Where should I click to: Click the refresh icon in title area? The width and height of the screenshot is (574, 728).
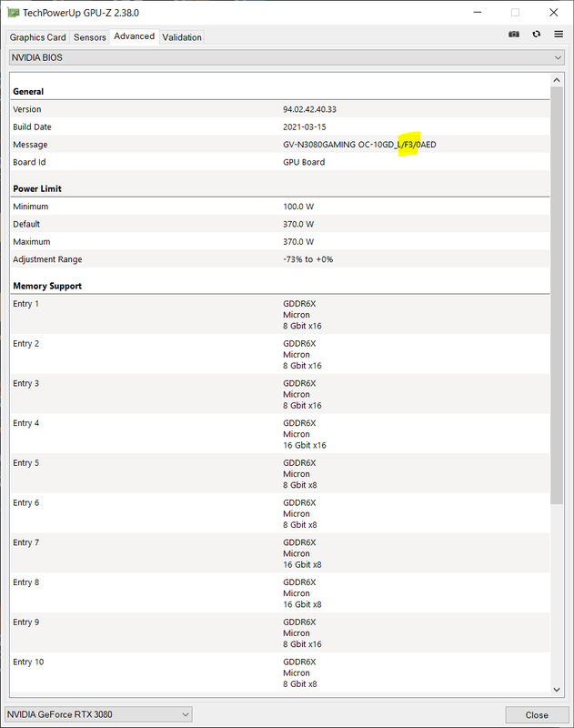point(537,34)
